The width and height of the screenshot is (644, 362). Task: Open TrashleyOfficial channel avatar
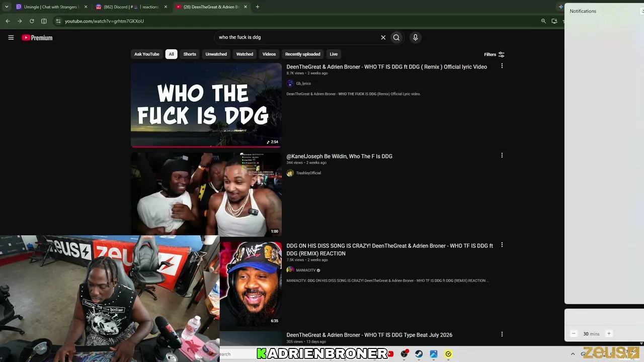pos(290,173)
